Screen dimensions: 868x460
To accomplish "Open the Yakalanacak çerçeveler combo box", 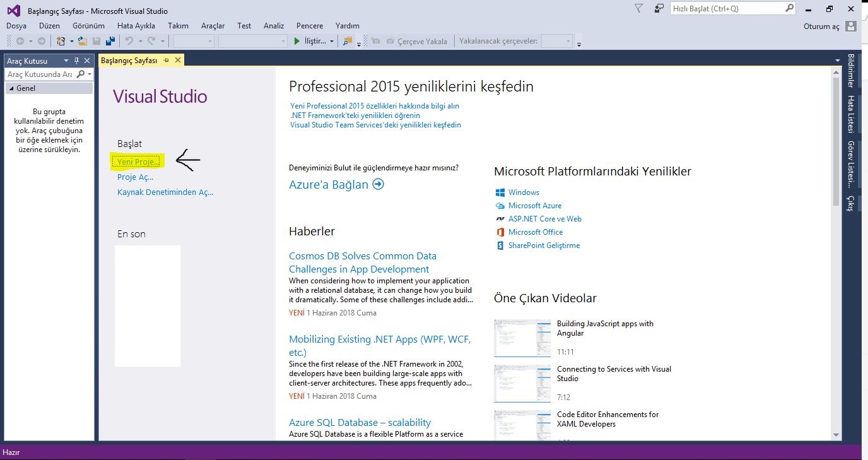I will pos(557,41).
